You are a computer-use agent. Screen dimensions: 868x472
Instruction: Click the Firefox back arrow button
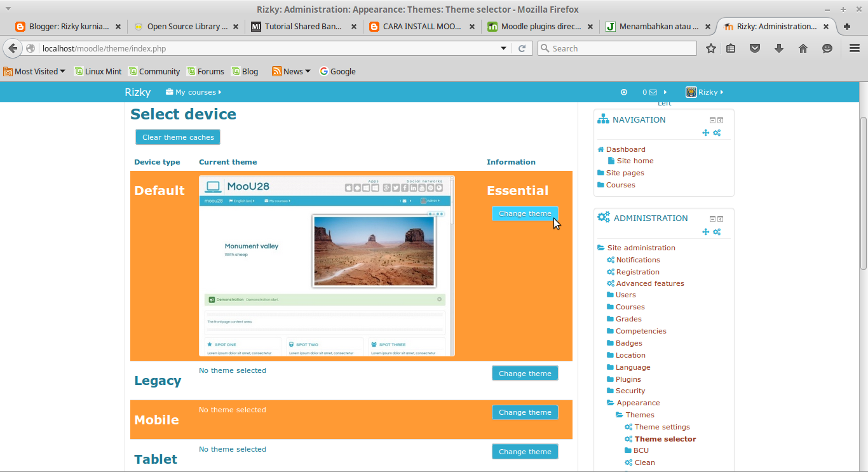13,48
